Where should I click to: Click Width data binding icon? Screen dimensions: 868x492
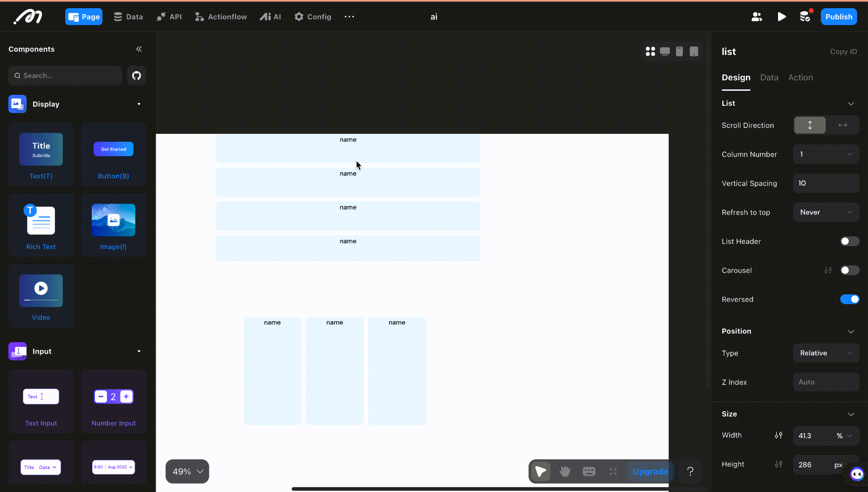[779, 435]
